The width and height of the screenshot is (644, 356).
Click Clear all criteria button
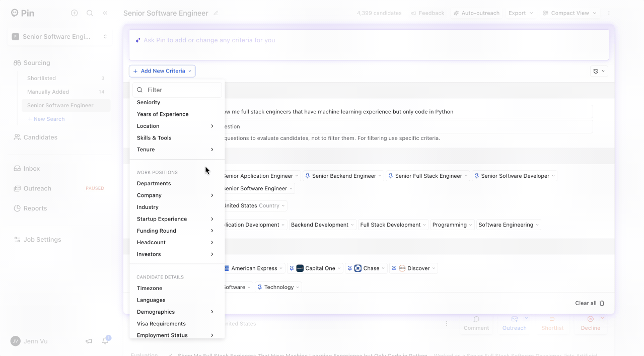[589, 303]
